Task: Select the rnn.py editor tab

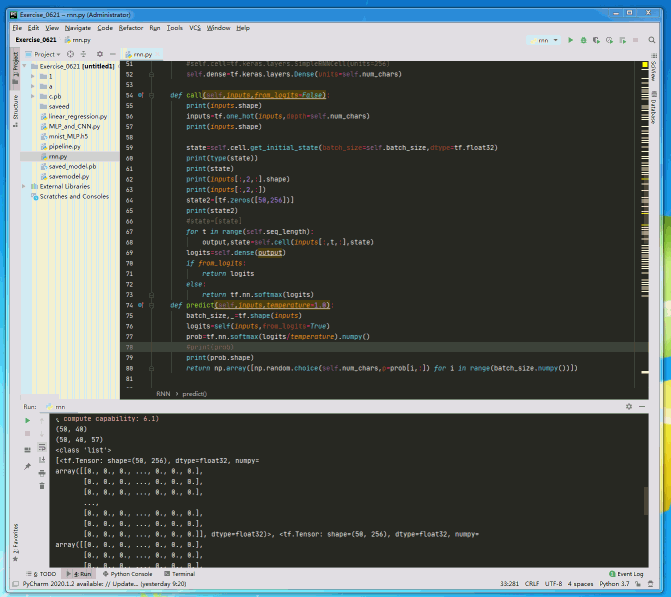Action: click(140, 54)
